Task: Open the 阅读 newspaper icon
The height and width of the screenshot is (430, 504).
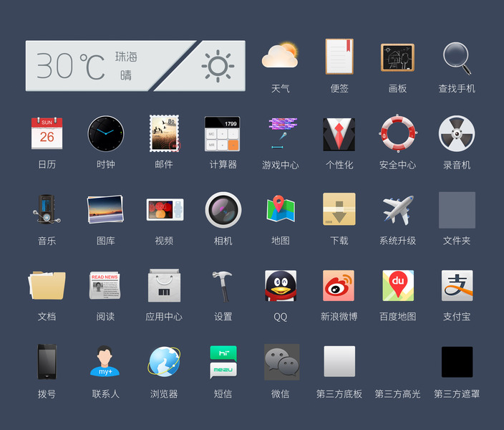Action: pyautogui.click(x=105, y=285)
